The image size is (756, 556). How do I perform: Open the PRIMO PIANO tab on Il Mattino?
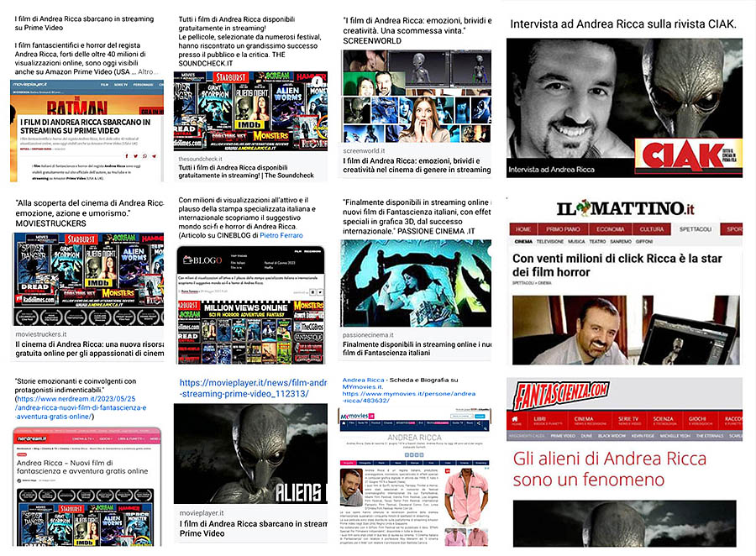click(x=563, y=229)
